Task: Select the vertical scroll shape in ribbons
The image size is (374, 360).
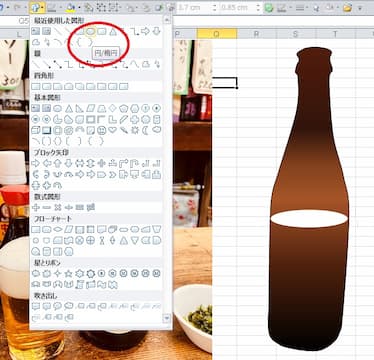Action: coord(80,284)
